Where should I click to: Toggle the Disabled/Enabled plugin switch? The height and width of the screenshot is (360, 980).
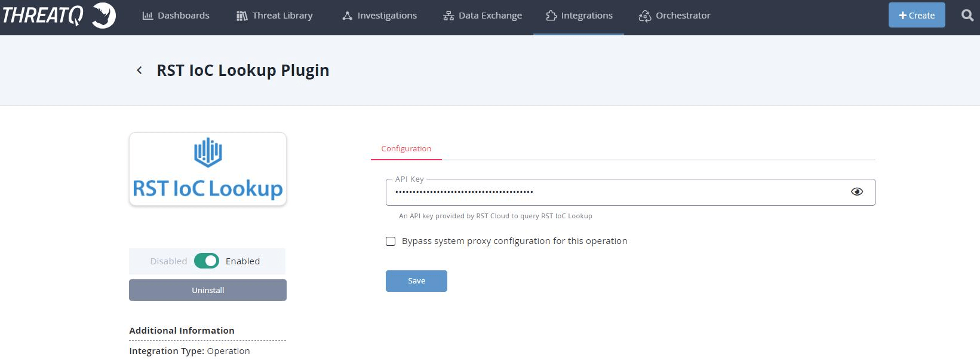click(x=207, y=261)
